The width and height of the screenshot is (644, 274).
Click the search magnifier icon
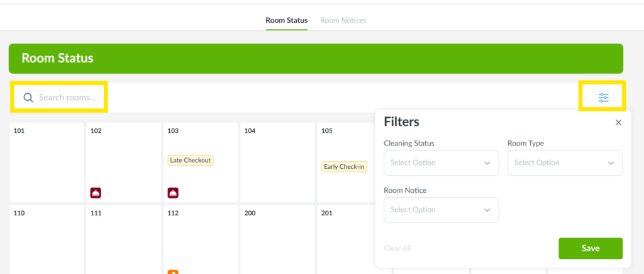click(x=28, y=98)
